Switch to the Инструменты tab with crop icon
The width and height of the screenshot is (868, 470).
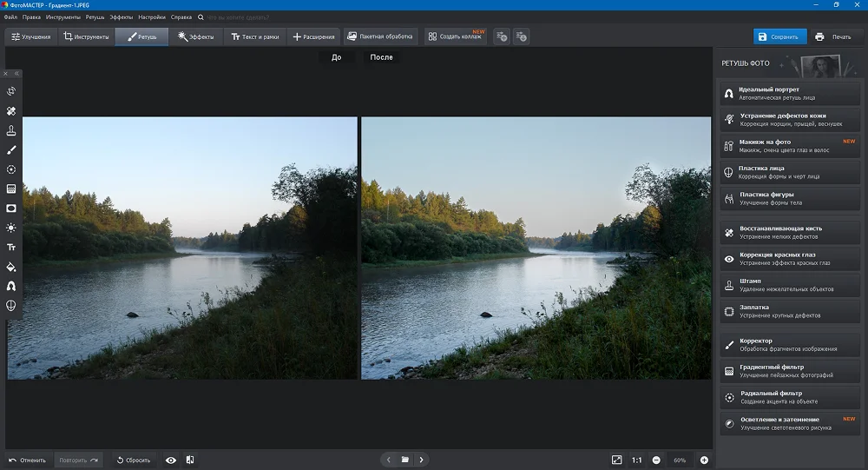86,36
